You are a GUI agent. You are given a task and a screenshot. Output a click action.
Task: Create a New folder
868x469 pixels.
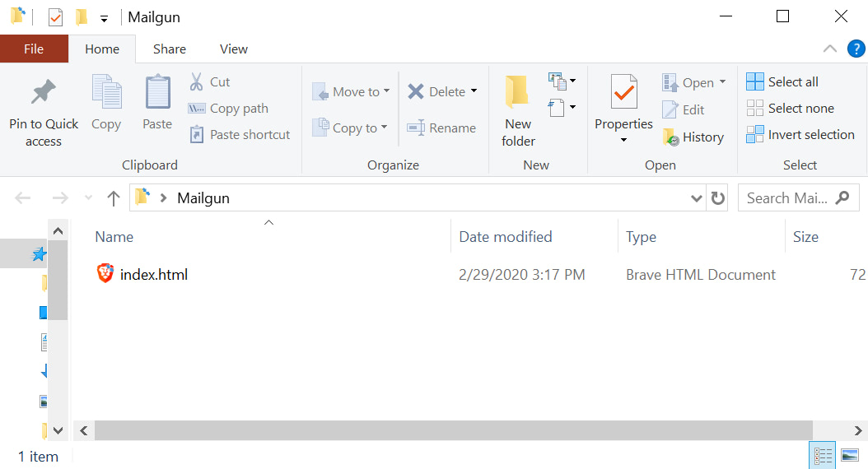[518, 112]
